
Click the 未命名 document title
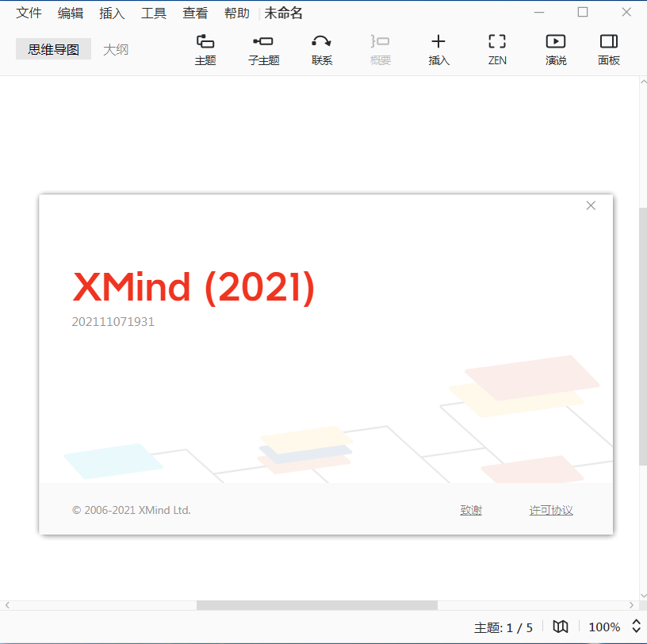pyautogui.click(x=284, y=13)
